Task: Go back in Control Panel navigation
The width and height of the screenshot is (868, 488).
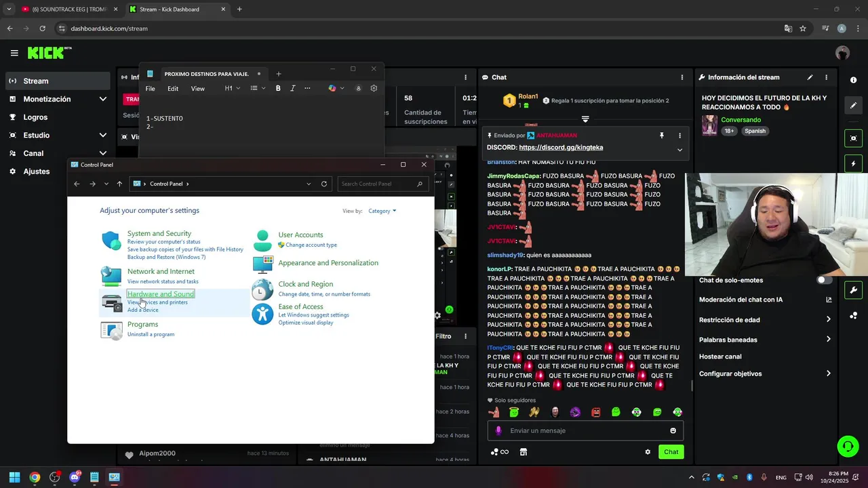Action: click(x=77, y=184)
